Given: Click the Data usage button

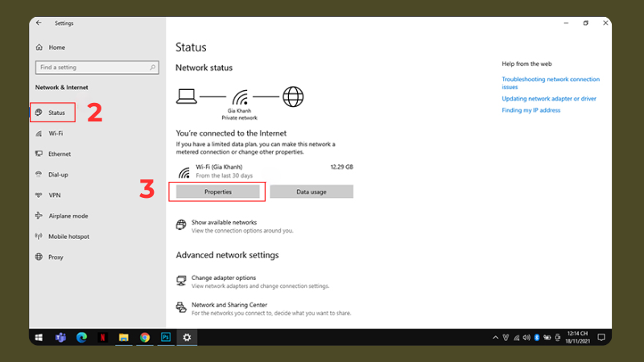Looking at the screenshot, I should (312, 191).
